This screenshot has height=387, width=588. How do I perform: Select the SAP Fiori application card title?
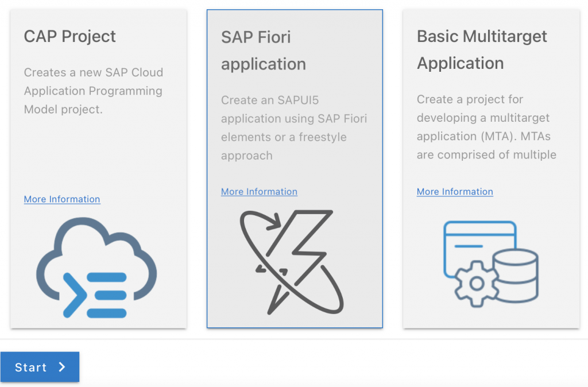pyautogui.click(x=264, y=51)
